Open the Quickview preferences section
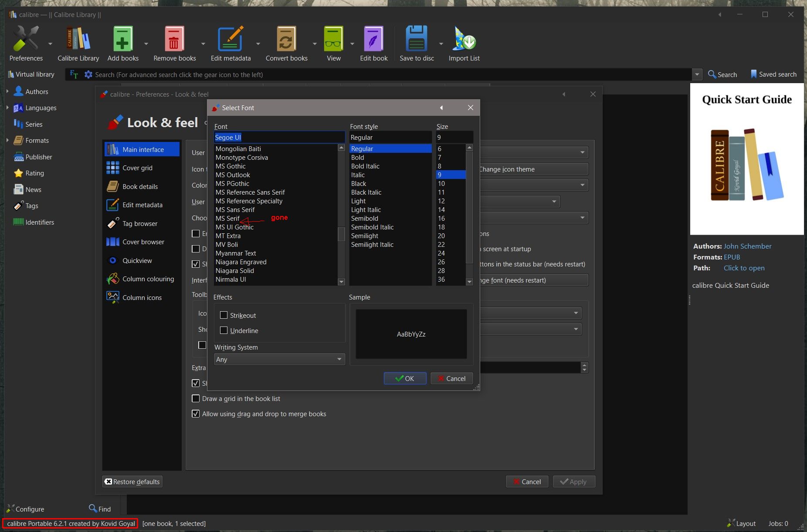Screen dimensions: 807x532 click(142, 260)
